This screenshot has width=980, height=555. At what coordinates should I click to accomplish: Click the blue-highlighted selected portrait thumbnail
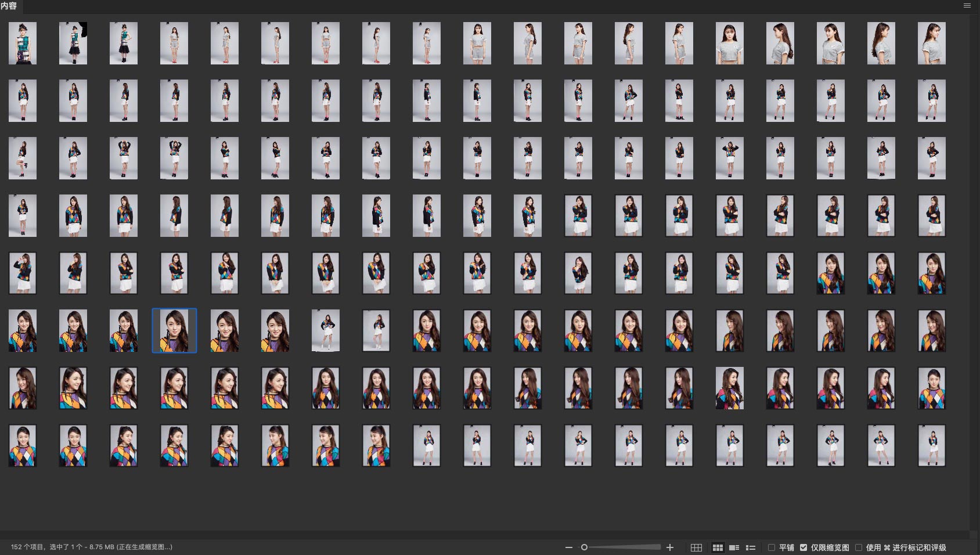pos(174,330)
